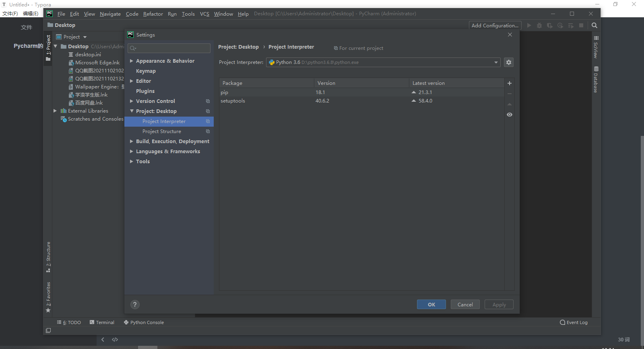Screen dimensions: 644x349
Task: Open the Terminal tool window
Action: click(102, 322)
